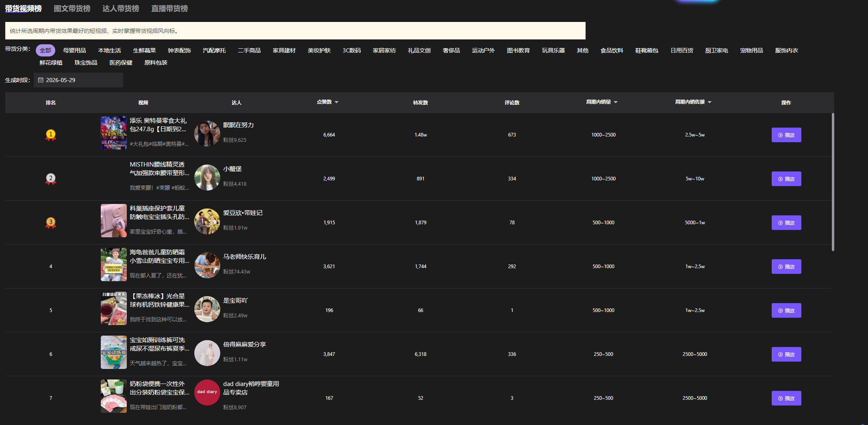This screenshot has height=425, width=868.
Task: Filter by 美妆护肤 category
Action: [x=319, y=50]
